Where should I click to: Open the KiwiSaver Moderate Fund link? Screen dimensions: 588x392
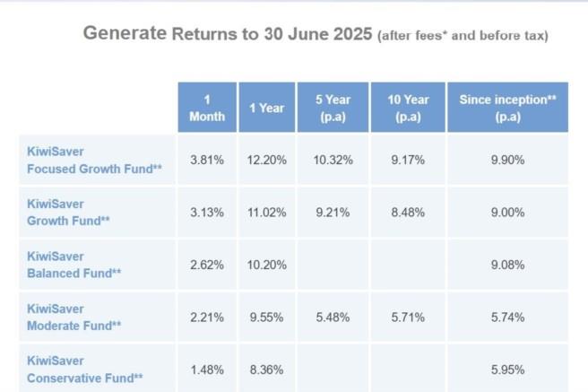tap(69, 315)
